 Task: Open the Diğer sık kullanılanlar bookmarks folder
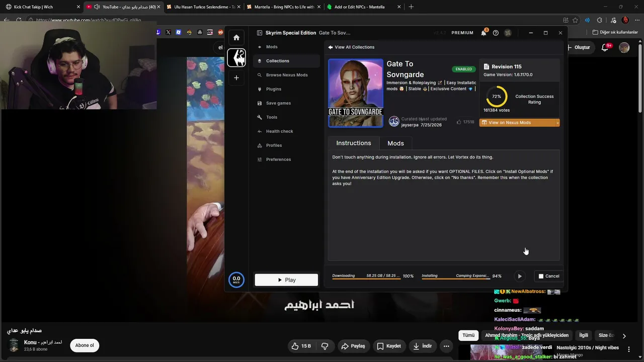point(615,32)
